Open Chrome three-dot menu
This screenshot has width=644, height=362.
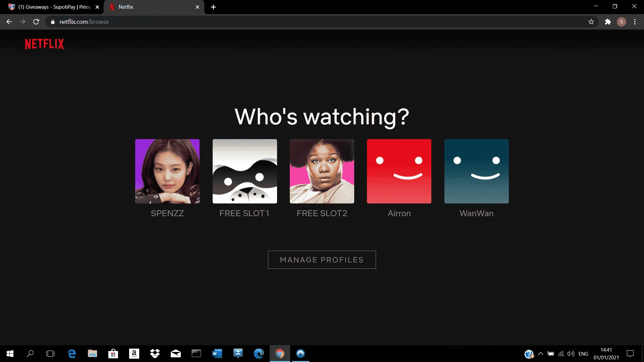(x=635, y=22)
